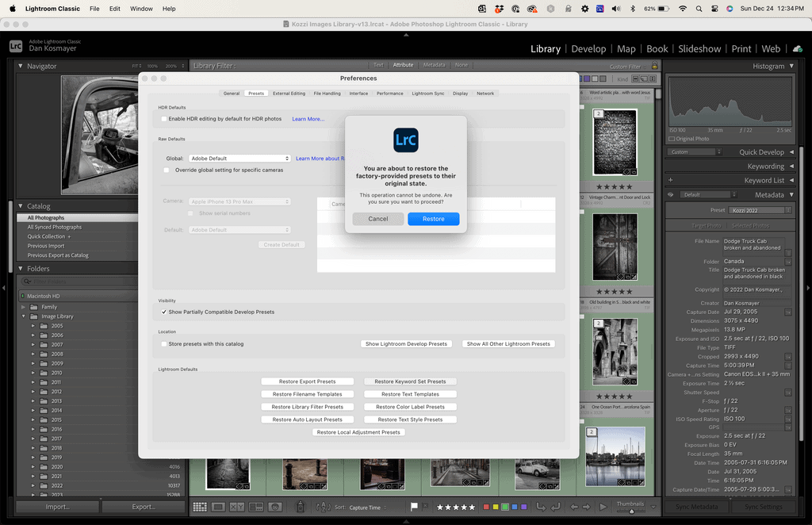The height and width of the screenshot is (525, 812).
Task: Rotate photo counter-clockwise in toolbar
Action: 541,507
